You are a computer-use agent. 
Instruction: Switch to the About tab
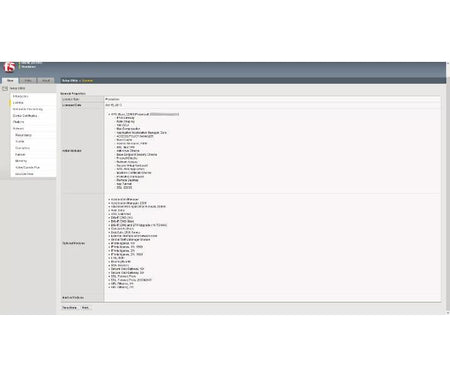click(x=46, y=80)
